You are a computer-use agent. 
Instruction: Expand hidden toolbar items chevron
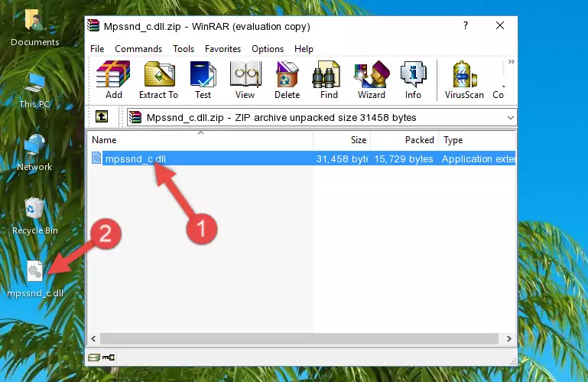(x=511, y=61)
